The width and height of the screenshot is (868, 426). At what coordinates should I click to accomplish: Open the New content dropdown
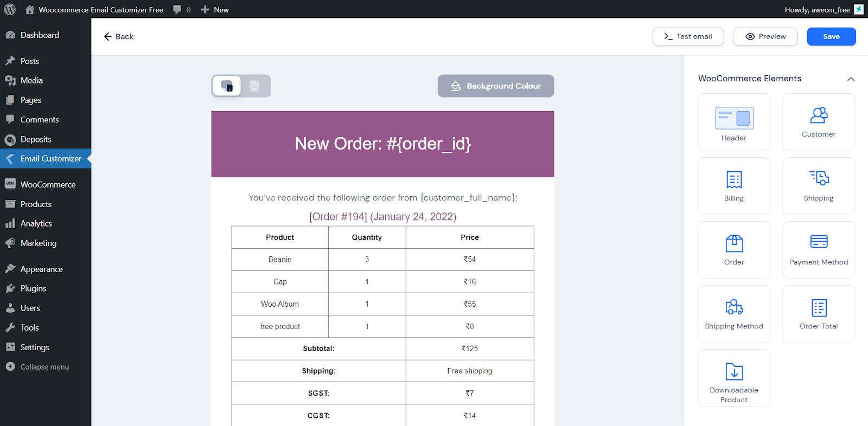215,10
